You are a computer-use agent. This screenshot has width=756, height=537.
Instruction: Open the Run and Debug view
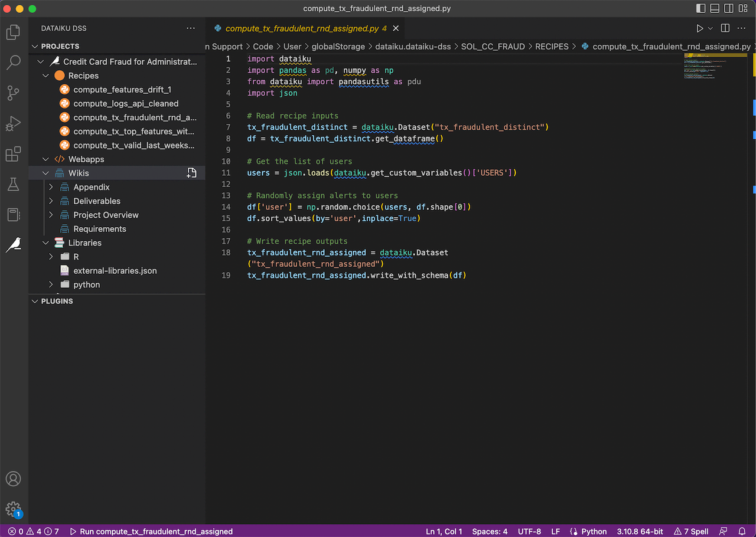tap(13, 123)
